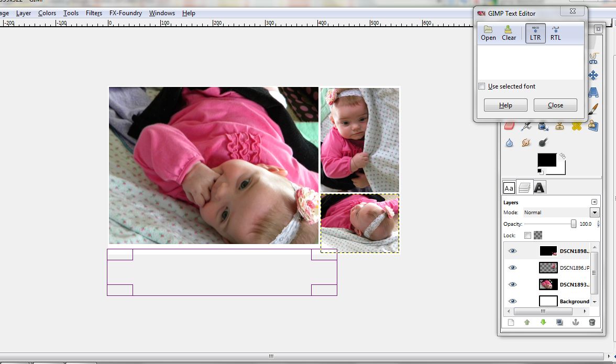The height and width of the screenshot is (364, 616).
Task: Click the layer Opacity slider handle
Action: click(573, 224)
